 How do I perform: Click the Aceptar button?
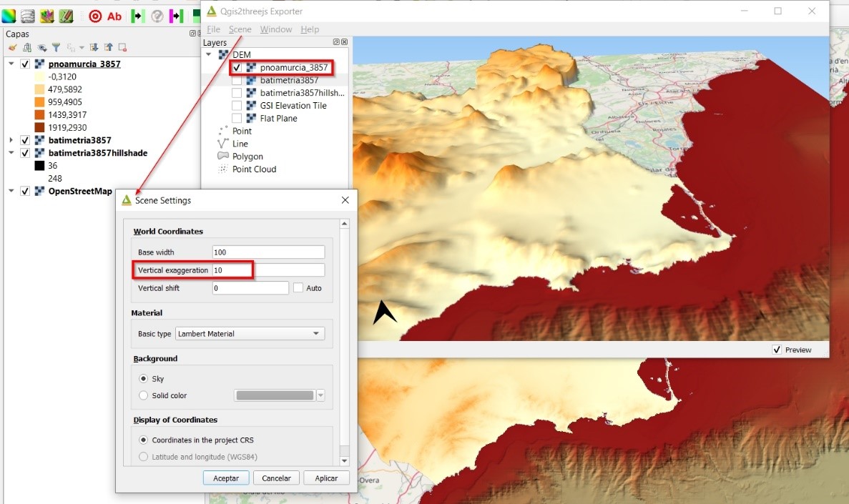click(226, 478)
